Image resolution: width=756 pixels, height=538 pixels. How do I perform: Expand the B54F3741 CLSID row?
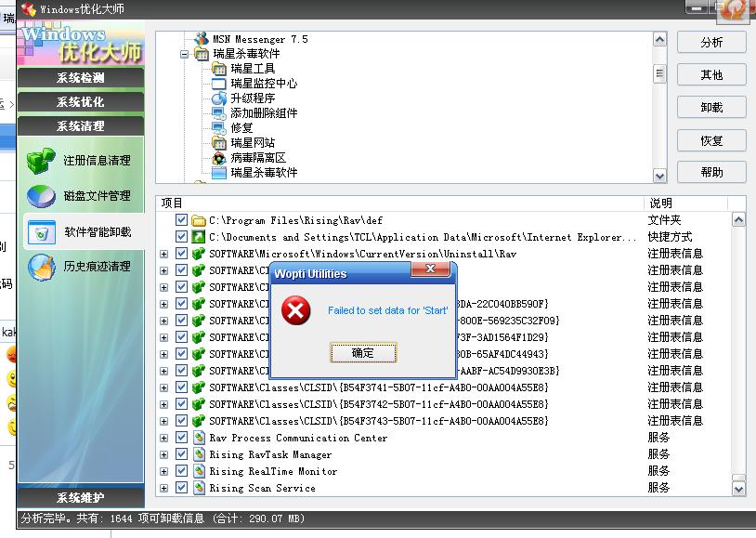coord(164,388)
